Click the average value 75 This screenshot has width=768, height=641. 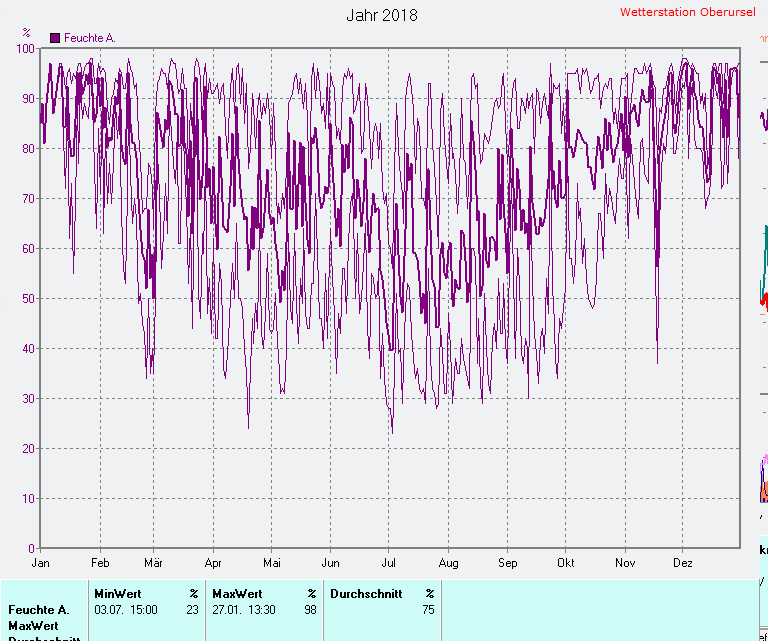[429, 610]
